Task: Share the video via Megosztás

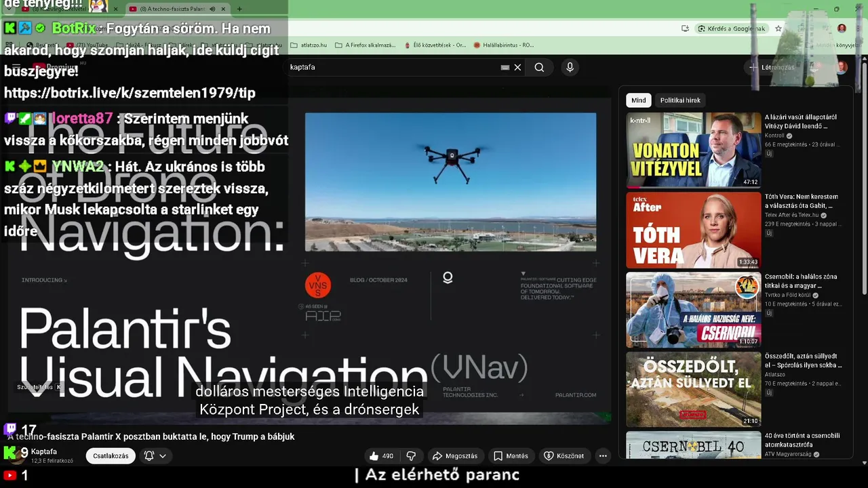Action: pyautogui.click(x=455, y=456)
